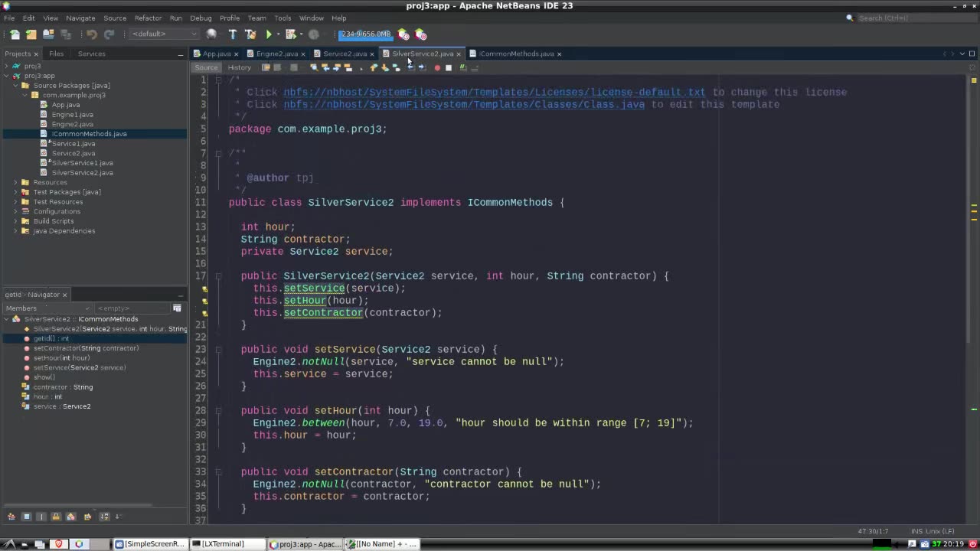Screen dimensions: 980x551
Task: Click the Save All toolbar icon
Action: (66, 34)
